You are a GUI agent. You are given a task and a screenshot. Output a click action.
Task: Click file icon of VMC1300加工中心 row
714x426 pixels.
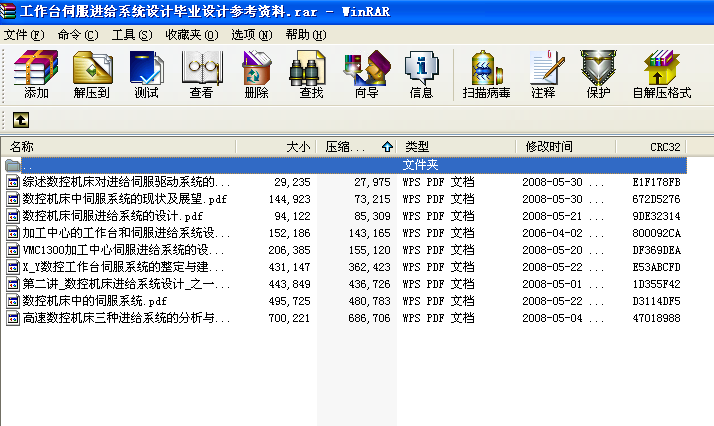pyautogui.click(x=13, y=250)
